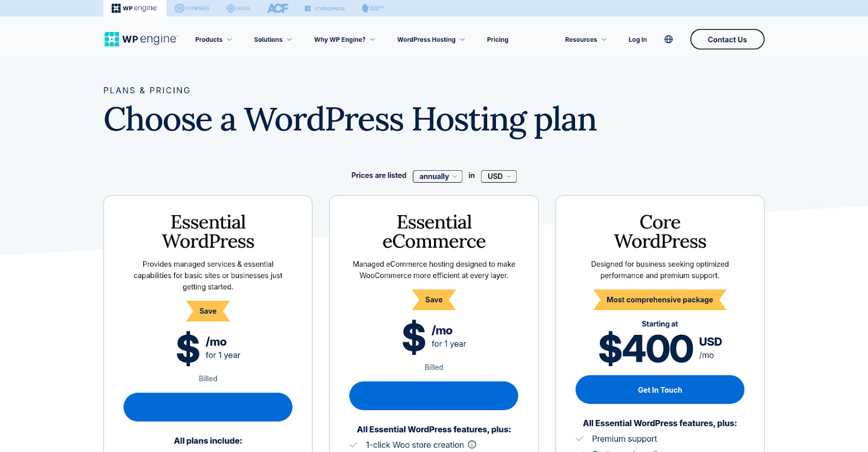The image size is (868, 452).
Task: Open the WP Engine brand tab in top strip
Action: pyautogui.click(x=135, y=8)
